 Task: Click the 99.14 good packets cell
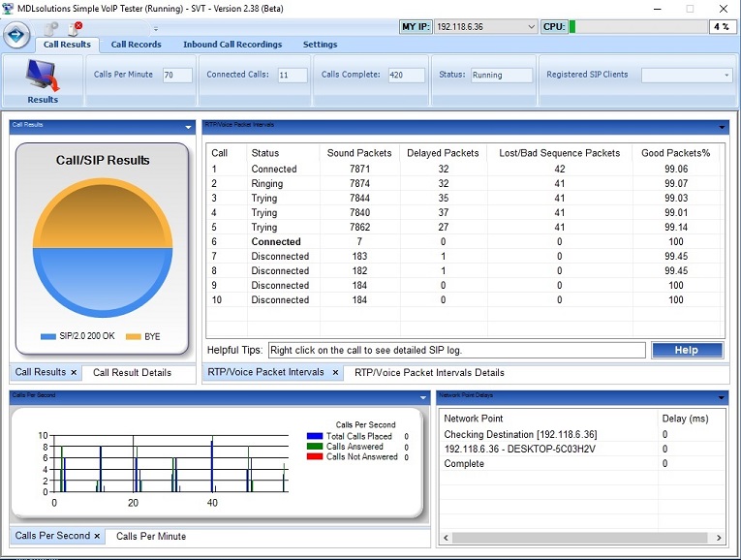[x=676, y=227]
